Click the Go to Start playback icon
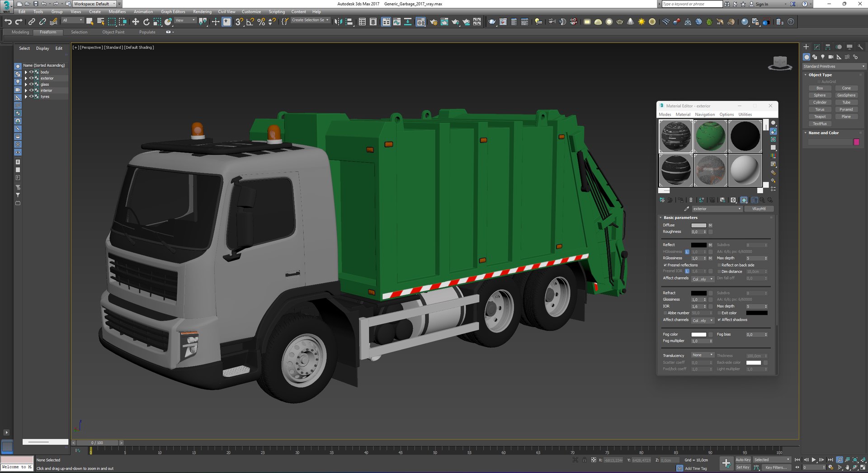This screenshot has width=868, height=473. click(797, 460)
